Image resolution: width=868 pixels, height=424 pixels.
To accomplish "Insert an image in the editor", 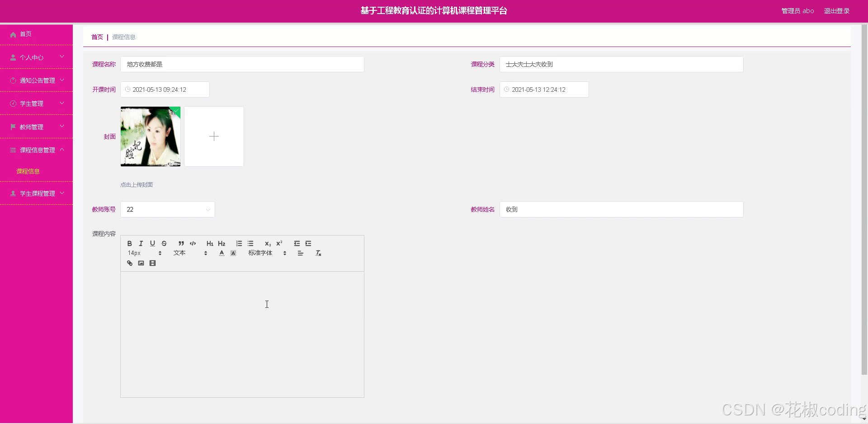I will pos(141,263).
